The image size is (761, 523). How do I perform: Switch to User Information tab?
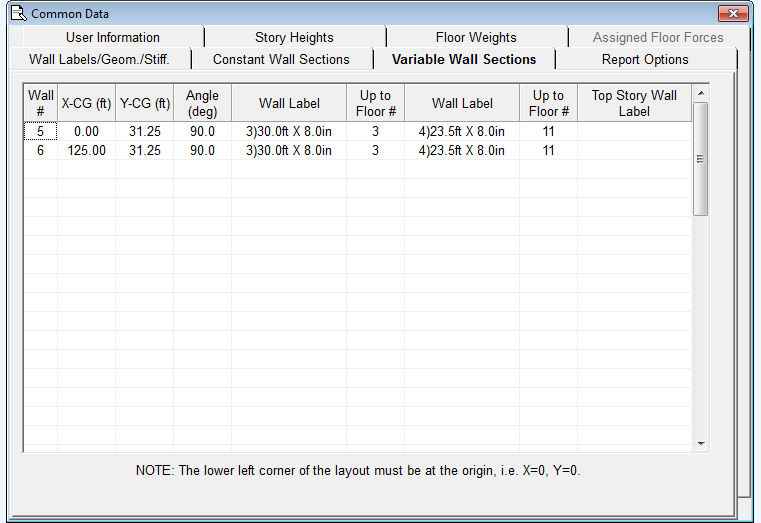click(112, 38)
